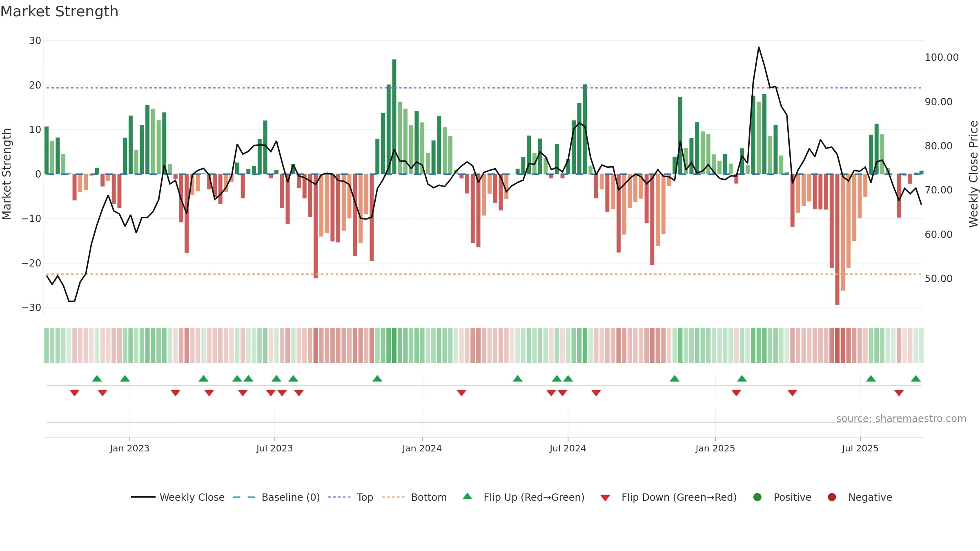Click the Flip Down red triangle legend icon
980x551 pixels.
605,498
